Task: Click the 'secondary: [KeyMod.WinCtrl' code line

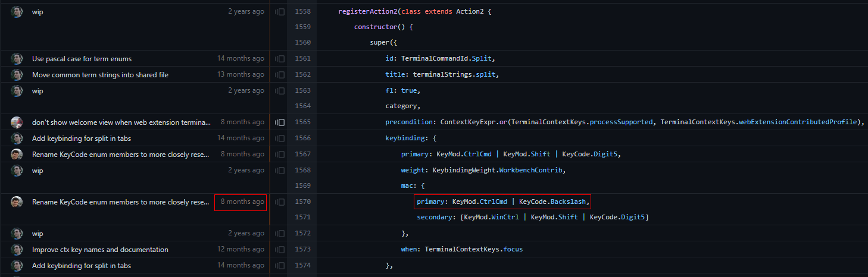Action: 532,218
